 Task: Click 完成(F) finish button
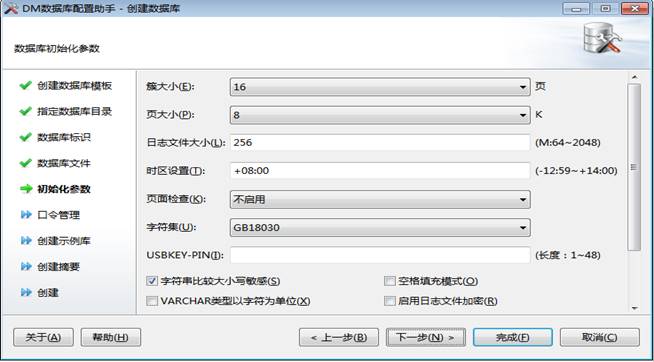click(x=513, y=337)
